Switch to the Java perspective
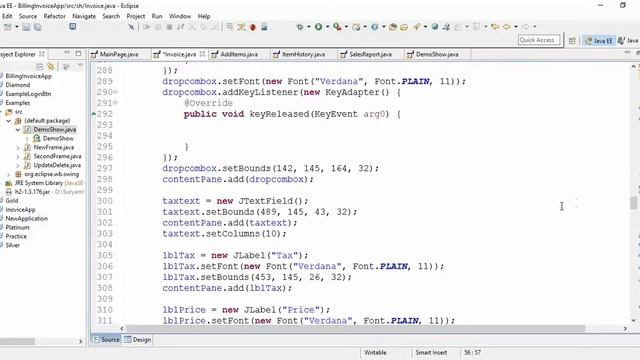 pyautogui.click(x=628, y=40)
